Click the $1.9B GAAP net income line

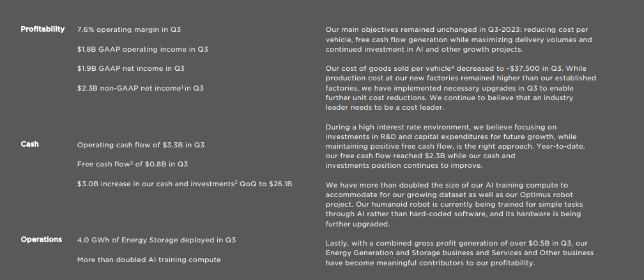pos(130,68)
